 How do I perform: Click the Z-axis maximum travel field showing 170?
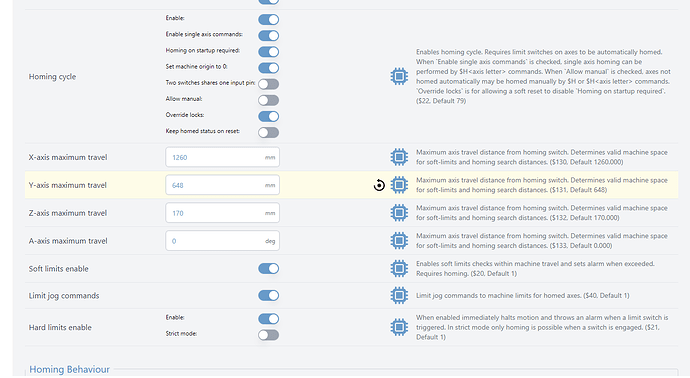[x=222, y=213]
